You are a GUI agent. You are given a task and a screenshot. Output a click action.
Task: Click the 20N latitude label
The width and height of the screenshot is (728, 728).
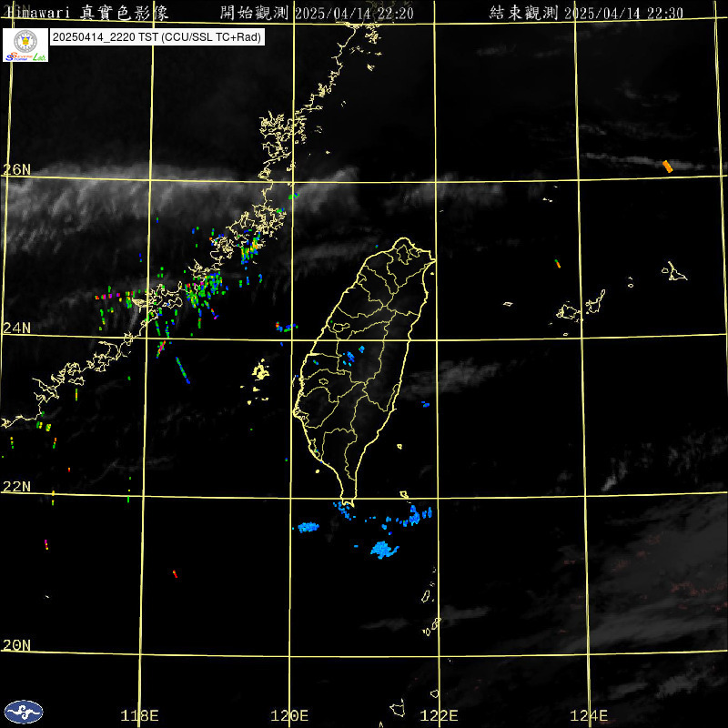(x=16, y=645)
